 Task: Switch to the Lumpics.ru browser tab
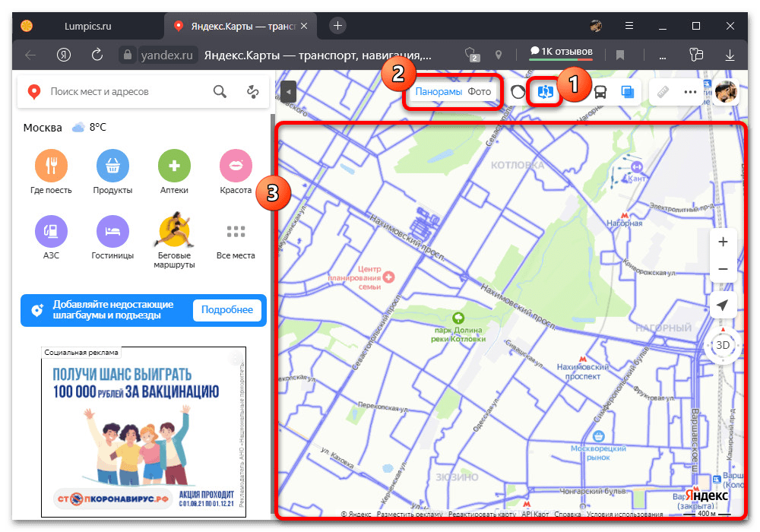[86, 26]
